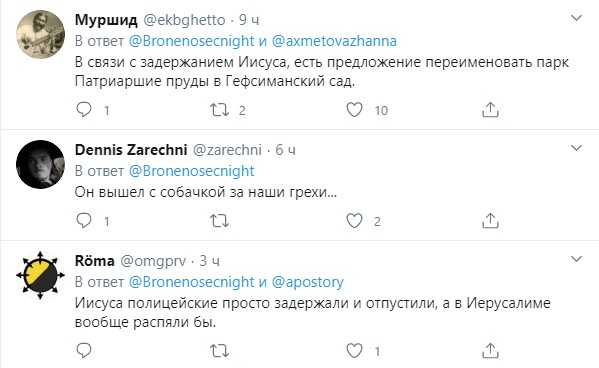Expand options menu for Dennis Zarechni's tweet
This screenshot has height=368, width=599.
(x=576, y=148)
